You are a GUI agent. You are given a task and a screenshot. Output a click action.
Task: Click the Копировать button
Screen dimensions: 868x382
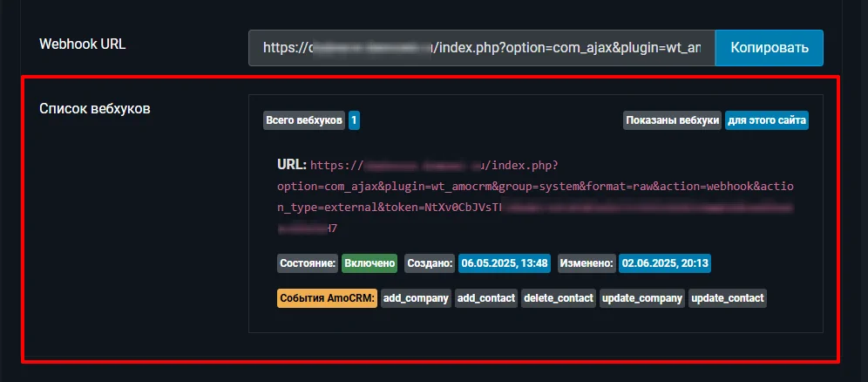click(770, 48)
